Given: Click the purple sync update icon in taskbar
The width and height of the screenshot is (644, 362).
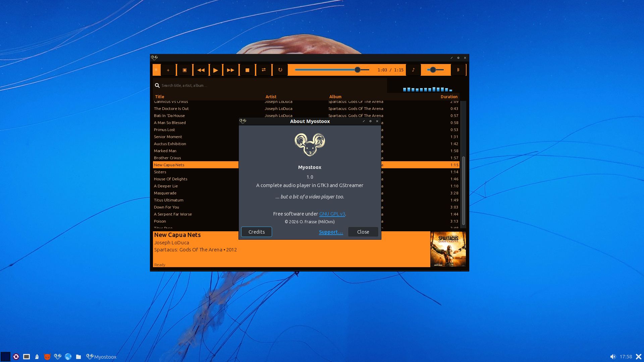Looking at the screenshot, I should pyautogui.click(x=16, y=357).
